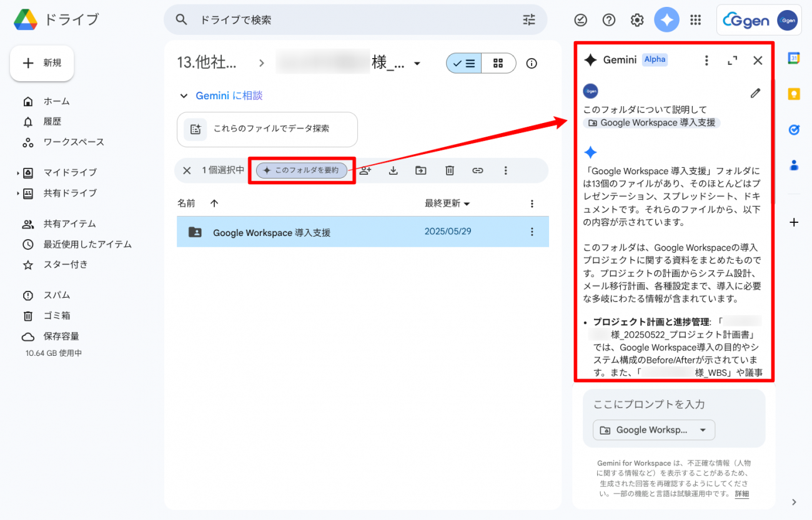This screenshot has height=520, width=812.
Task: Open the offline ready status icon
Action: click(580, 20)
